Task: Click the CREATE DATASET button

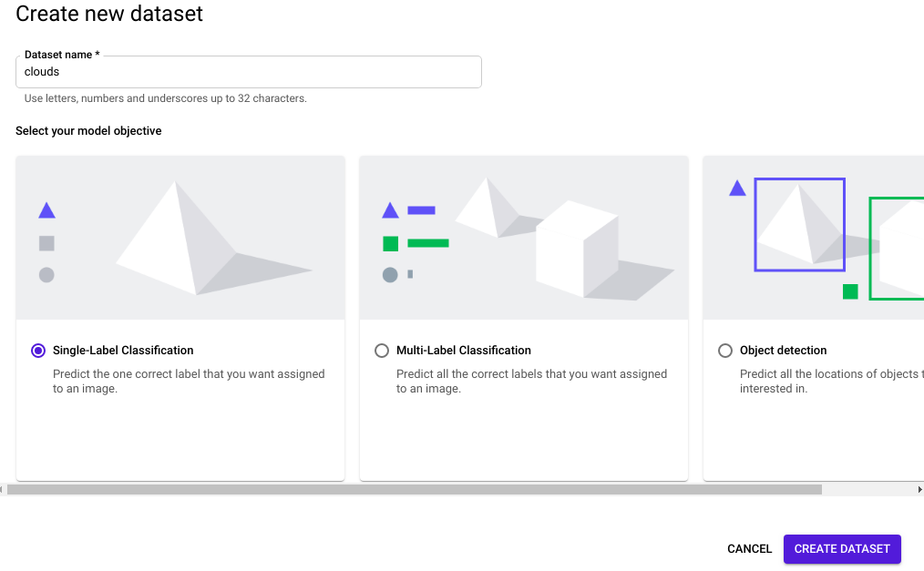Action: (x=842, y=548)
